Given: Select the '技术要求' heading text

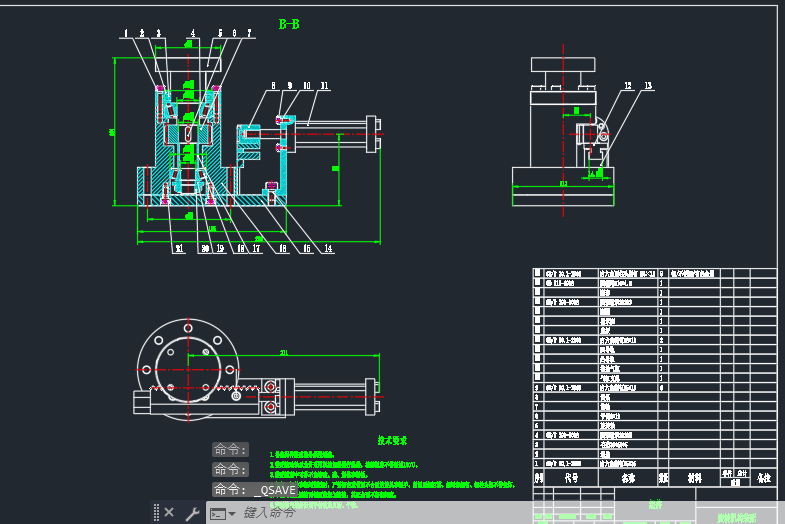Looking at the screenshot, I should tap(392, 440).
